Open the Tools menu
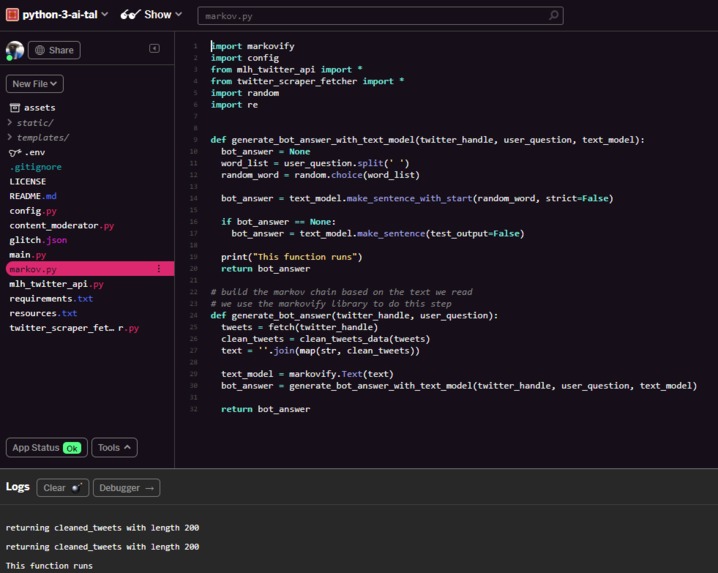Screen dimensions: 718x573 pyautogui.click(x=114, y=447)
